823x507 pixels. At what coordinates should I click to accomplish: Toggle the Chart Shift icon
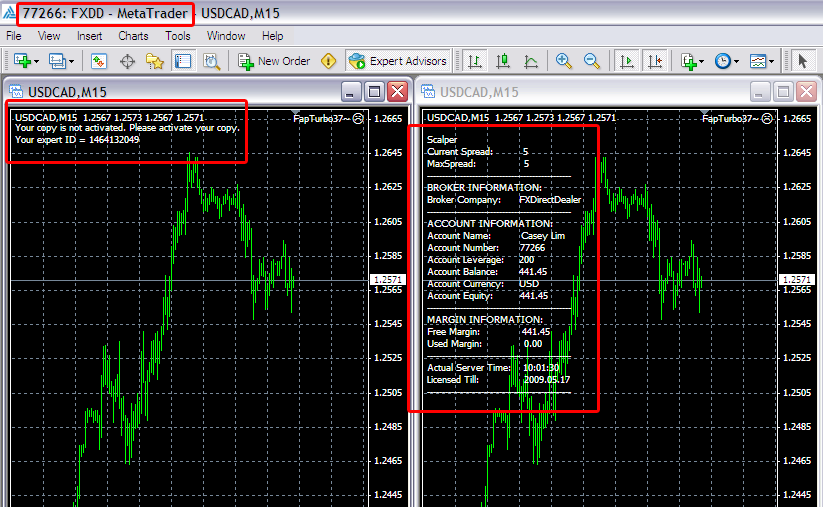click(x=655, y=61)
